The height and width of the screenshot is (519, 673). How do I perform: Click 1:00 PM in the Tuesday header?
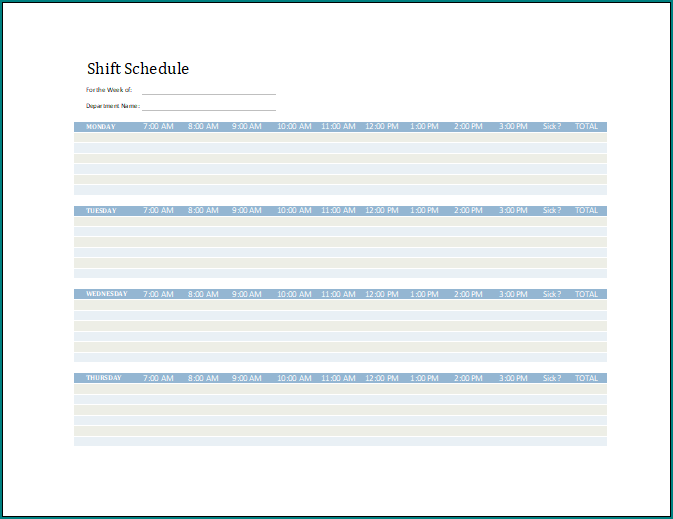click(424, 210)
